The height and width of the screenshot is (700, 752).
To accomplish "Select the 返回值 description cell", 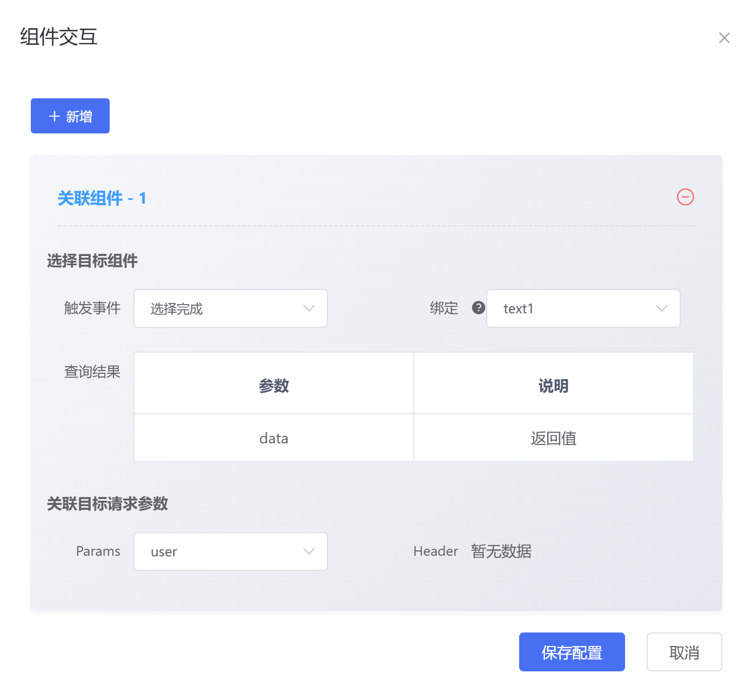I will (x=553, y=438).
